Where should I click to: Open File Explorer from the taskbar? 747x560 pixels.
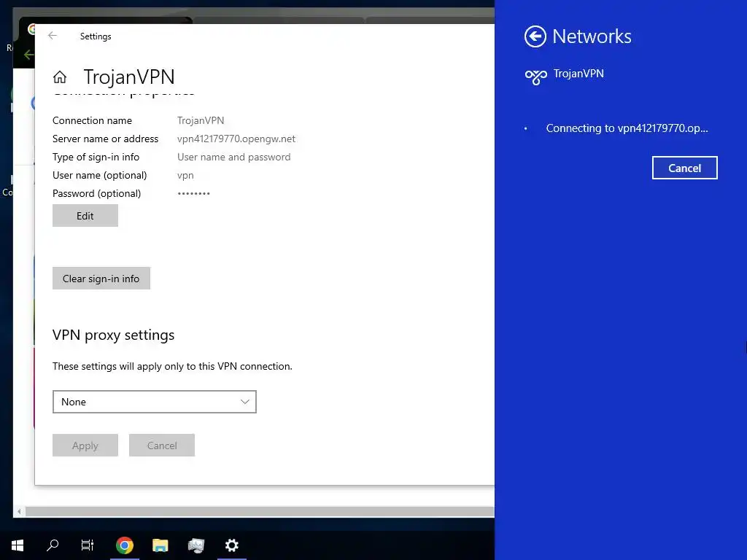pos(160,545)
